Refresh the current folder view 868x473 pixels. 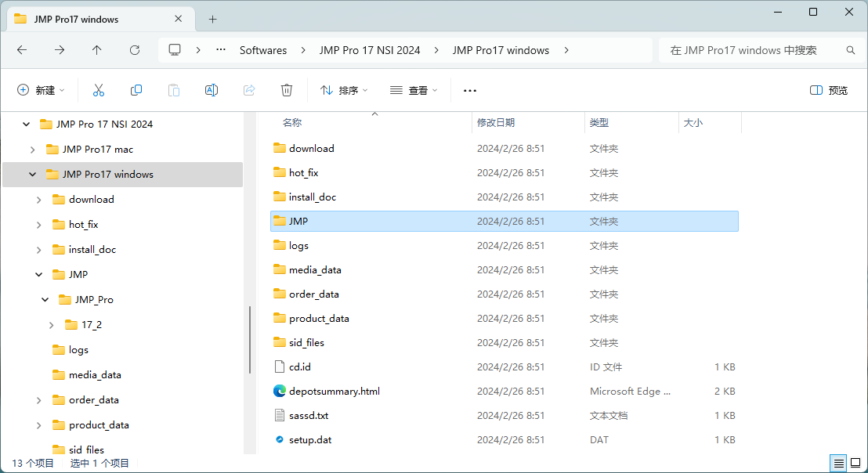[x=135, y=50]
